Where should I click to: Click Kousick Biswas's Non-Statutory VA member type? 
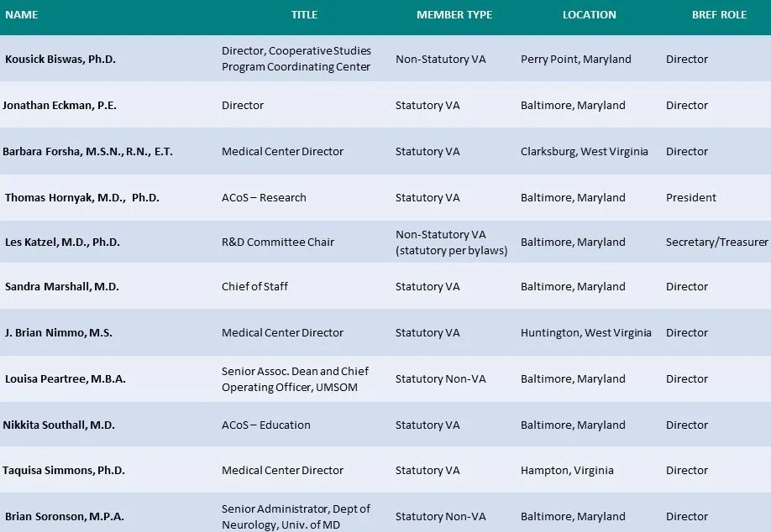[441, 59]
